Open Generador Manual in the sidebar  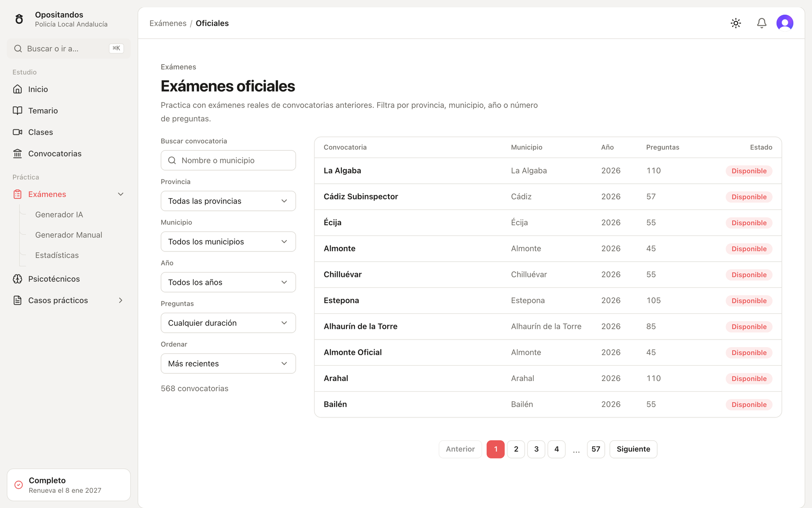tap(69, 235)
